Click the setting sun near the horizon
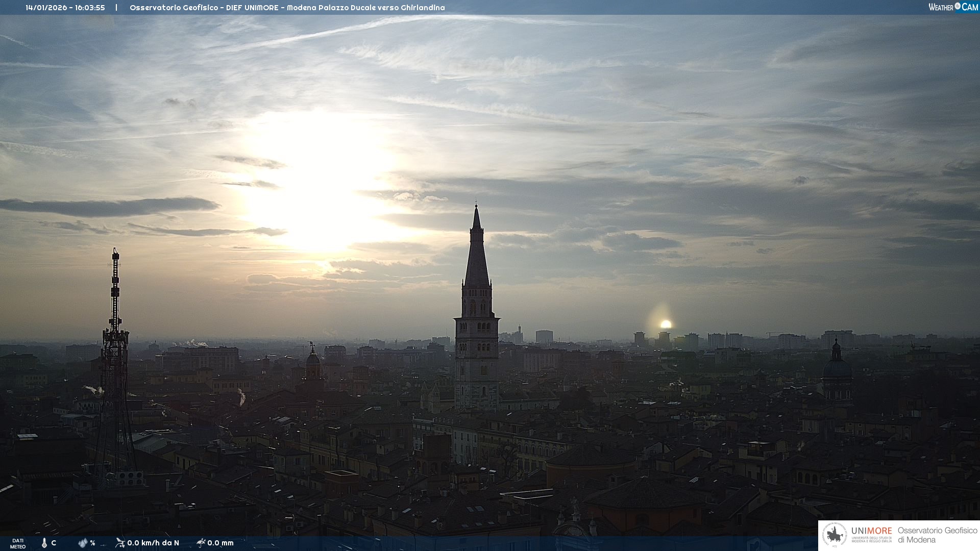This screenshot has width=980, height=551. click(666, 324)
